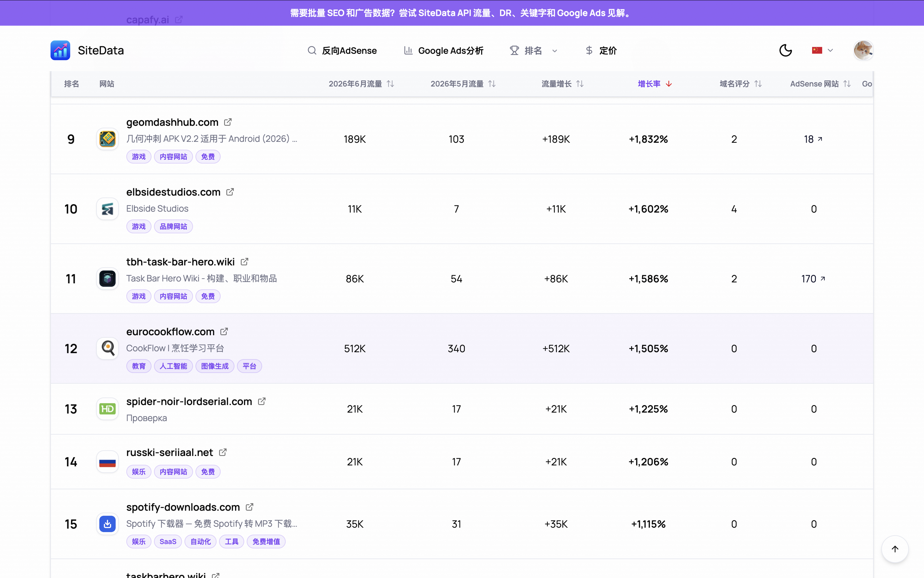Click the SiteData brand name
This screenshot has width=924, height=578.
click(101, 50)
